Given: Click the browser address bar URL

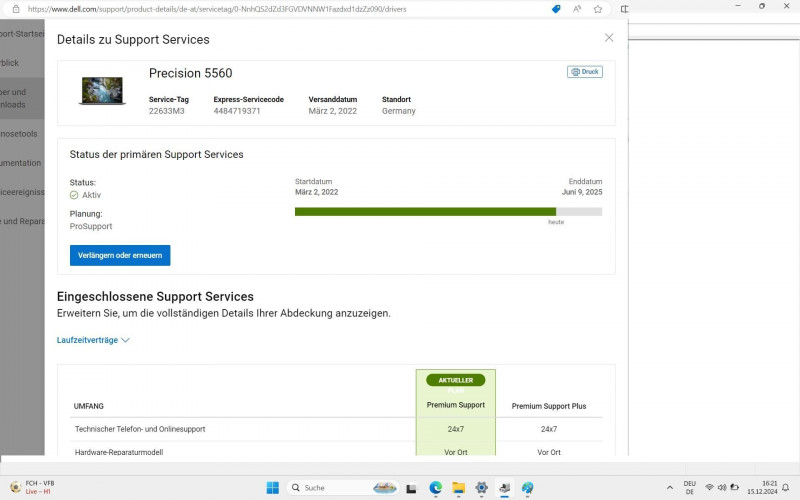Looking at the screenshot, I should click(x=217, y=9).
